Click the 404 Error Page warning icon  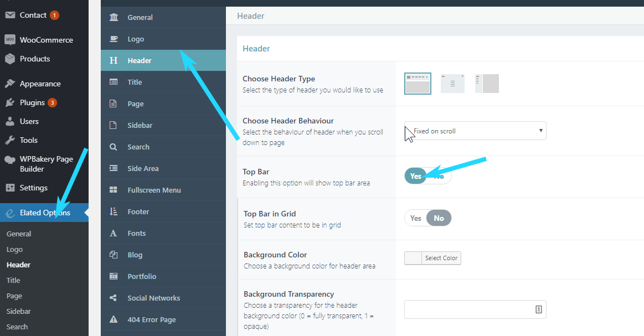[x=114, y=319]
